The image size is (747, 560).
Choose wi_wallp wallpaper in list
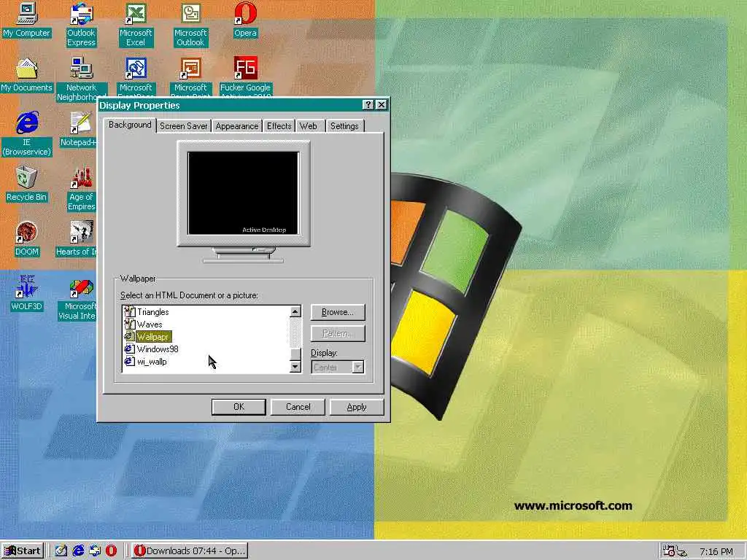coord(152,362)
